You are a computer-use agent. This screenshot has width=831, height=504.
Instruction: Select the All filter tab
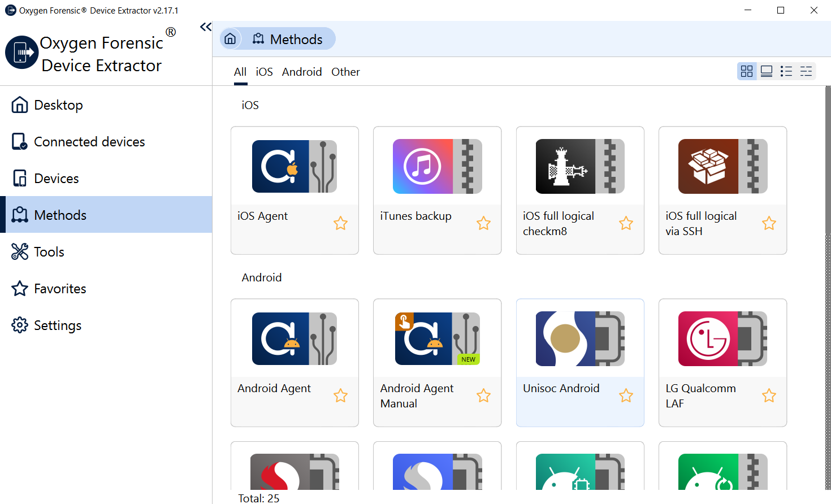240,72
